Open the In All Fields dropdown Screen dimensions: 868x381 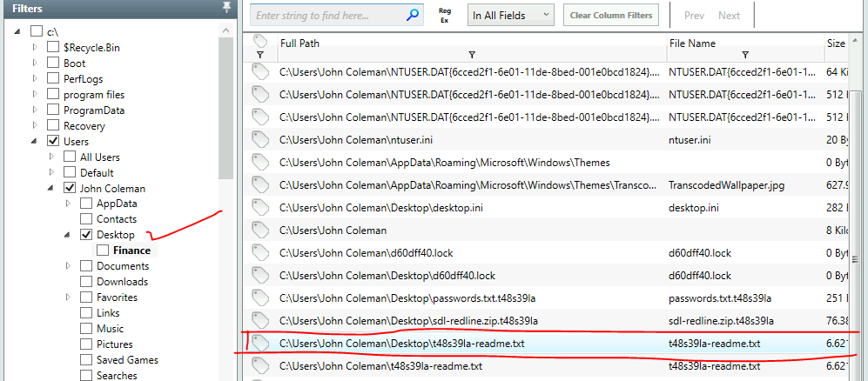coord(510,15)
